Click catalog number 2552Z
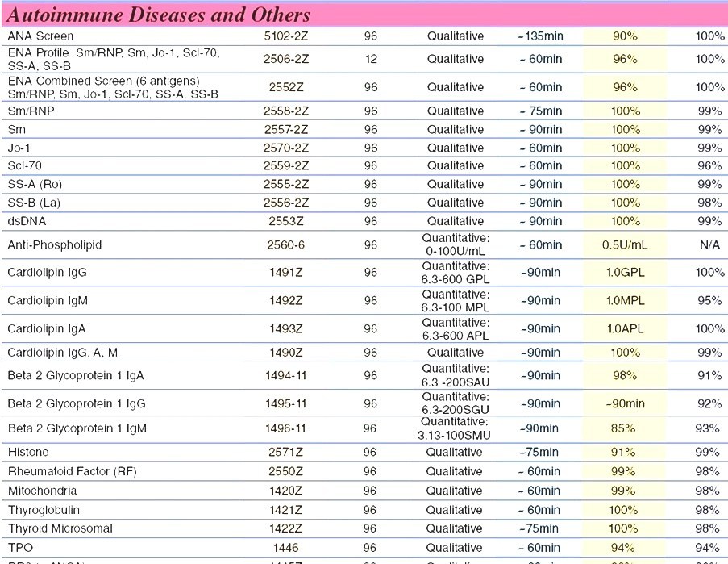This screenshot has width=728, height=564. click(x=286, y=87)
